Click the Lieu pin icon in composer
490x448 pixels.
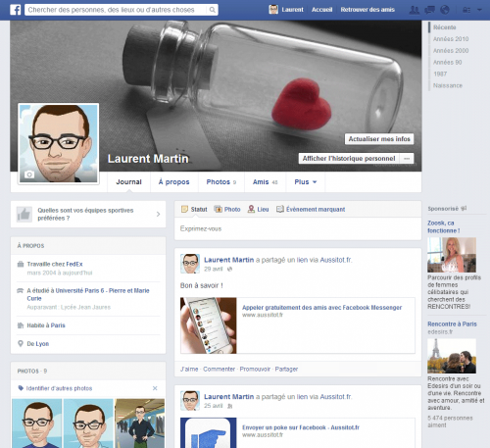pyautogui.click(x=251, y=209)
